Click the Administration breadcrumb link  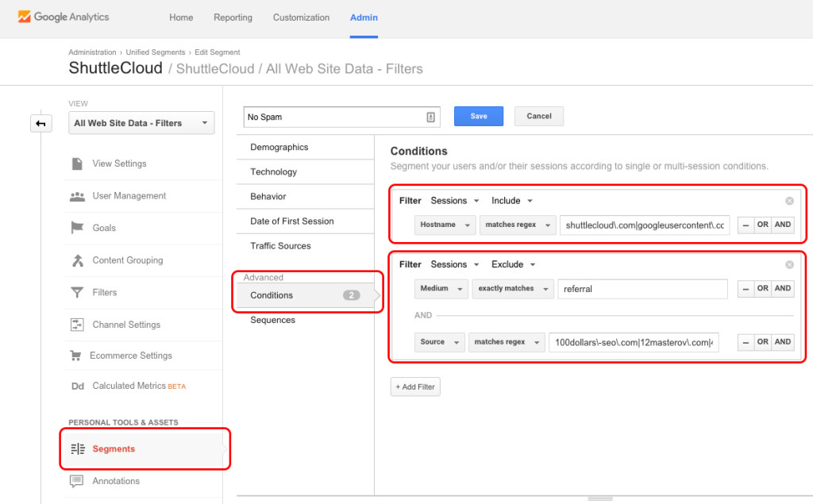tap(92, 52)
